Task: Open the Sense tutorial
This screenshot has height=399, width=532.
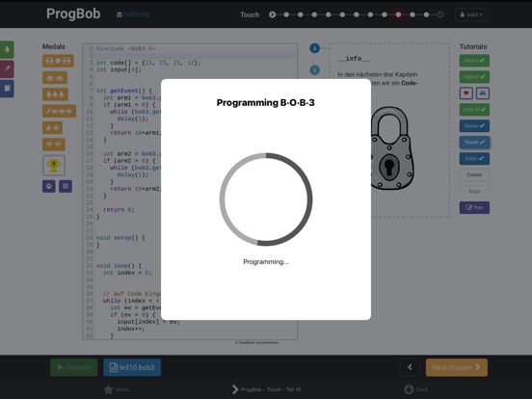Action: (x=474, y=126)
